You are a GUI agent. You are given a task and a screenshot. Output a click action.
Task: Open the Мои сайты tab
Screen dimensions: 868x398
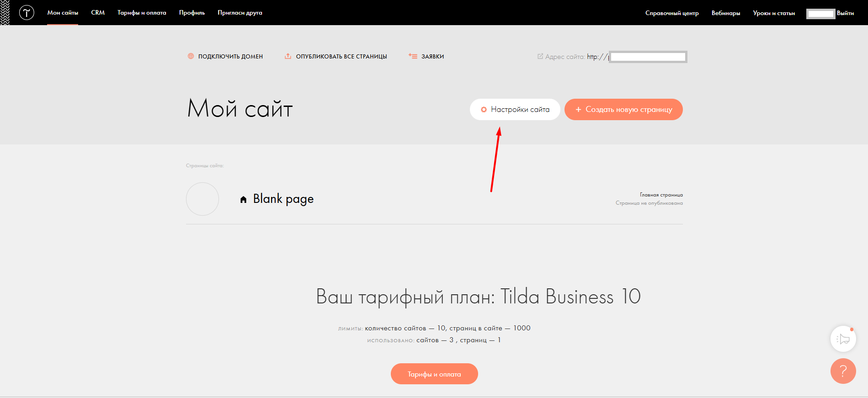pos(63,13)
